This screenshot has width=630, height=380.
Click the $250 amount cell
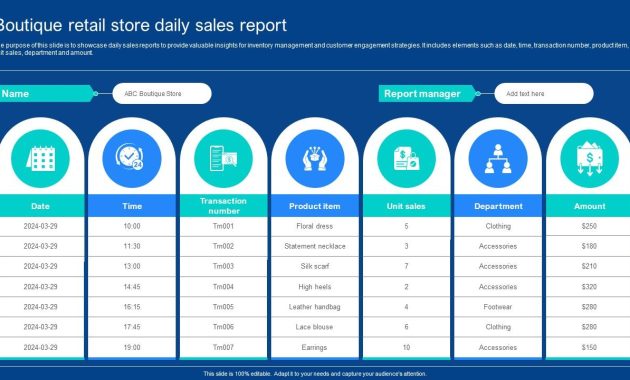[x=589, y=226]
